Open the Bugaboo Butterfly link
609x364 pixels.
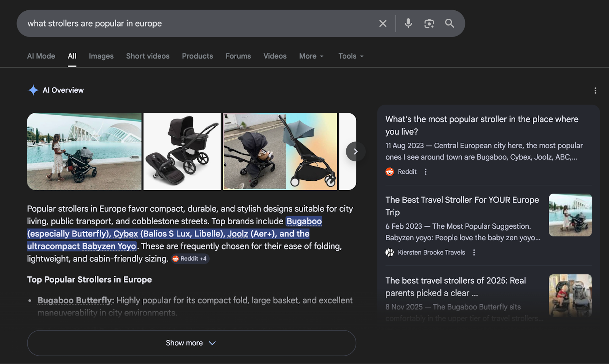[x=75, y=300]
